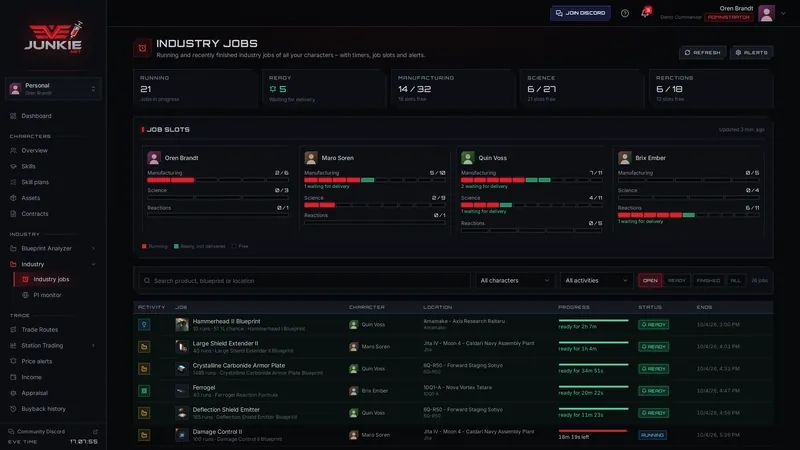Expand the Blueprint Analyzer submenu chevron
The height and width of the screenshot is (450, 800).
point(93,248)
